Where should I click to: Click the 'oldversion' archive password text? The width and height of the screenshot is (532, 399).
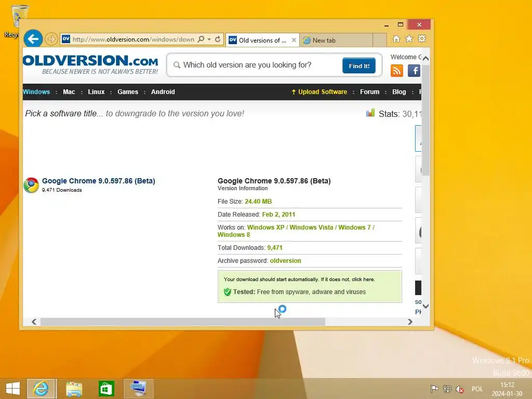pyautogui.click(x=285, y=261)
